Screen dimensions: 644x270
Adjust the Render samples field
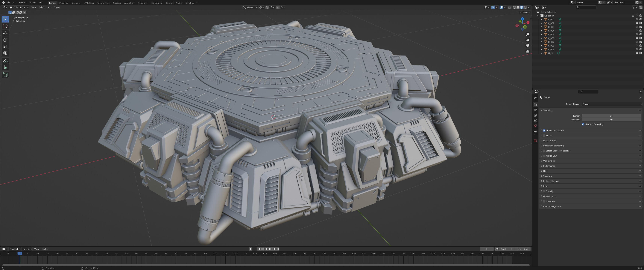point(611,116)
